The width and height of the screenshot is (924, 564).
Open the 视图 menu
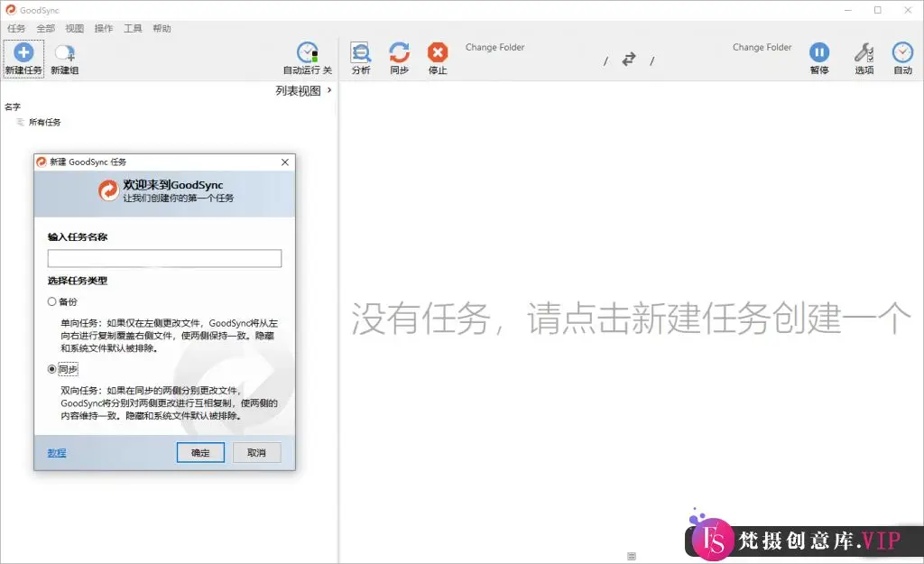[74, 28]
